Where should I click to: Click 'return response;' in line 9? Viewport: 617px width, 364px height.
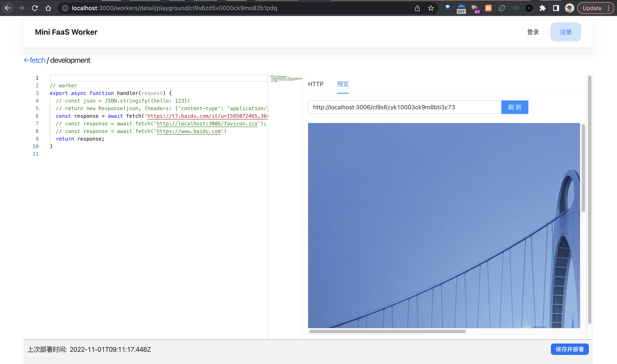point(80,139)
